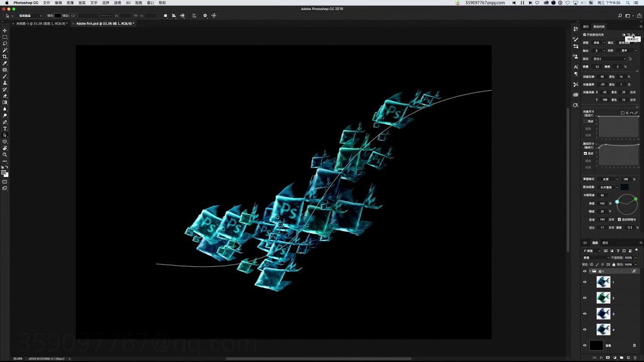Create a new adjustment layer
The image size is (644, 362).
pyautogui.click(x=614, y=357)
